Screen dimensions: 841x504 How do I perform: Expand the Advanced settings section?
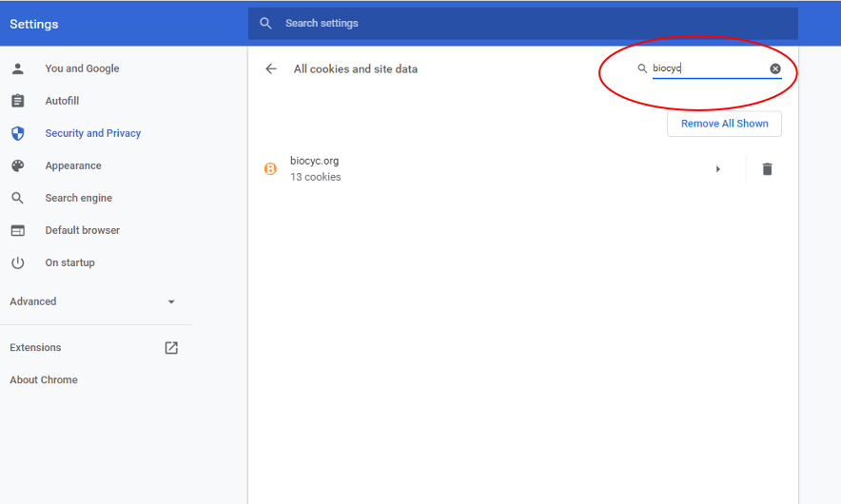click(93, 301)
